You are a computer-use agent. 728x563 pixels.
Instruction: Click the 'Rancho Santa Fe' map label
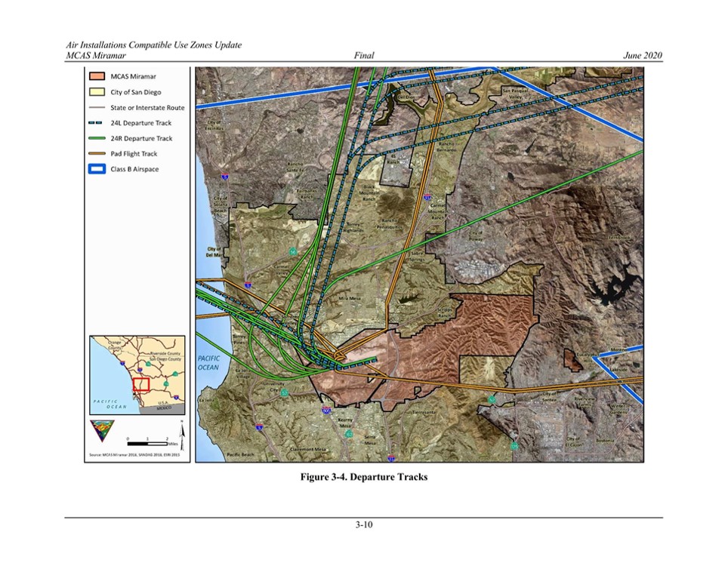tap(295, 167)
